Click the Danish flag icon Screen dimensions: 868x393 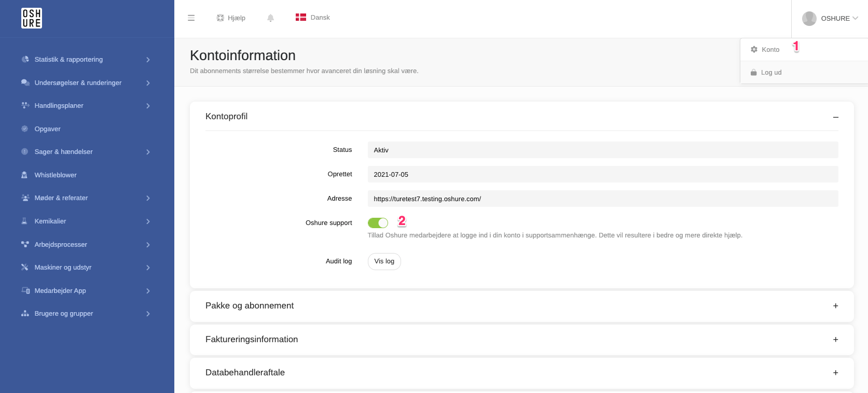[301, 17]
